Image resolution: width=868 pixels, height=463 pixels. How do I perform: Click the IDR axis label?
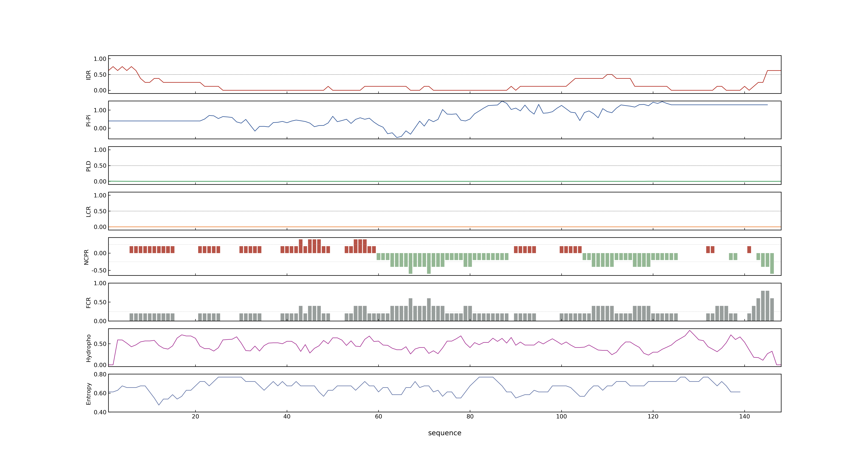88,75
